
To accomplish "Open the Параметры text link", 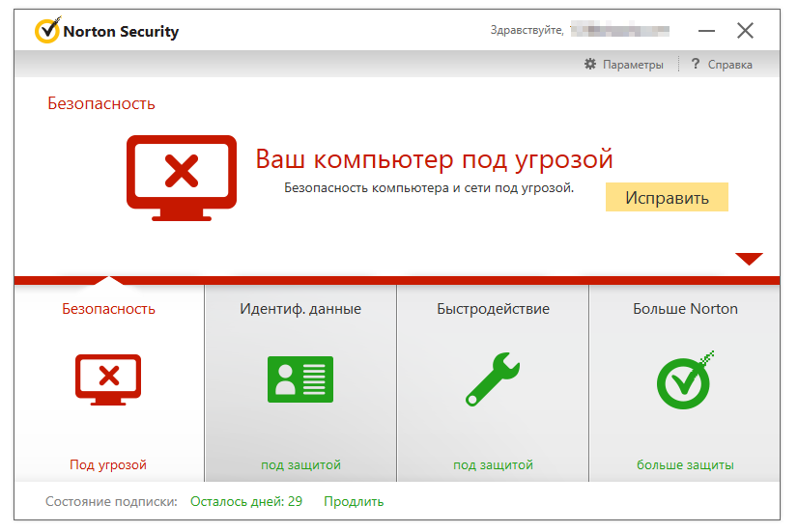I will click(x=633, y=65).
